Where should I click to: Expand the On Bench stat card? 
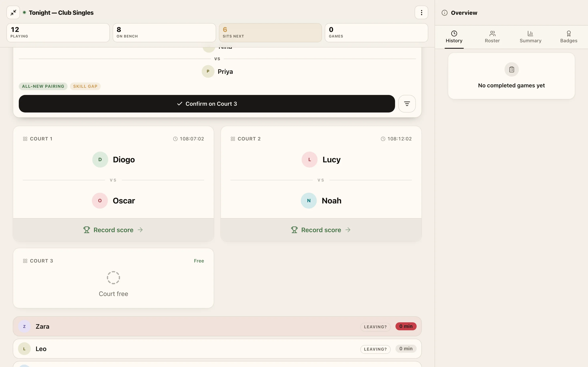click(164, 33)
